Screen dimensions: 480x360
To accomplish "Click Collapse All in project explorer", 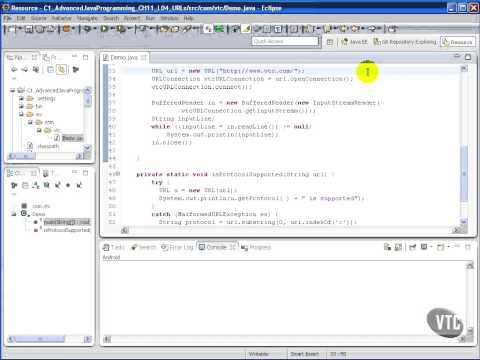I will point(50,69).
